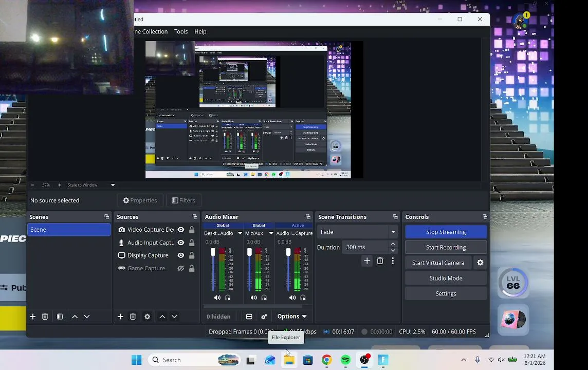Undock the Scene Transitions panel

point(395,217)
